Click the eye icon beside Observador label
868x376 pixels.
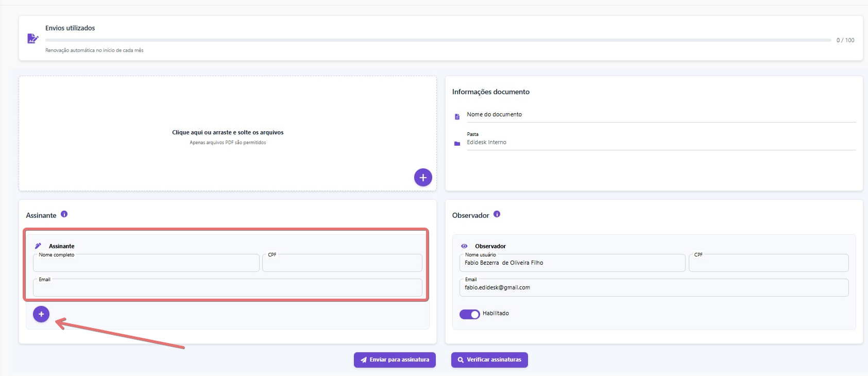click(464, 246)
